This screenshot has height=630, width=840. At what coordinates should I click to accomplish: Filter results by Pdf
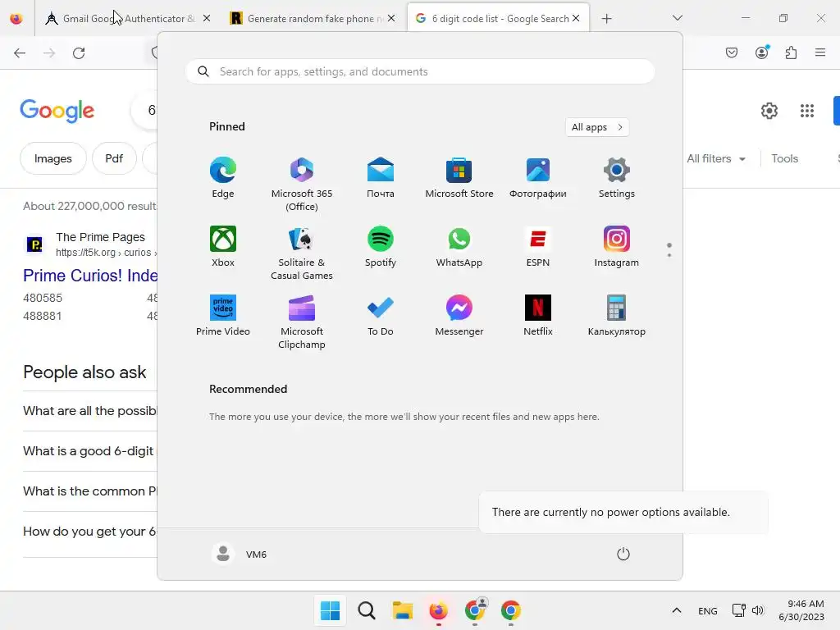[114, 158]
